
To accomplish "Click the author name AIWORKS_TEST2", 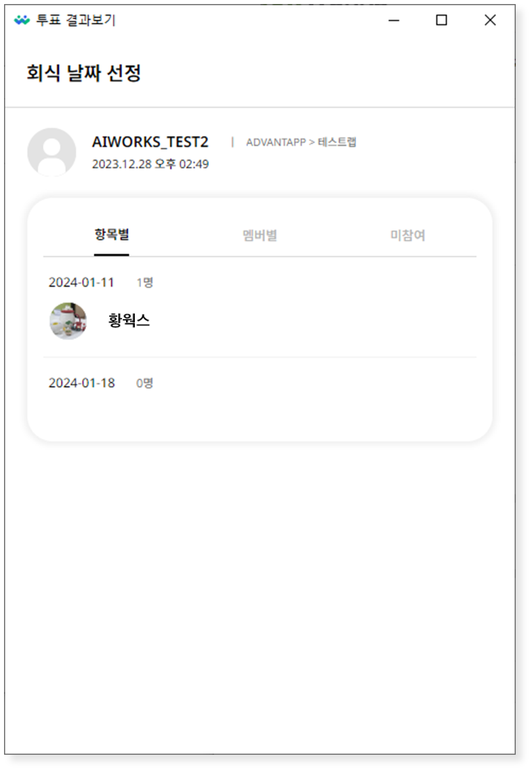I will pyautogui.click(x=150, y=142).
